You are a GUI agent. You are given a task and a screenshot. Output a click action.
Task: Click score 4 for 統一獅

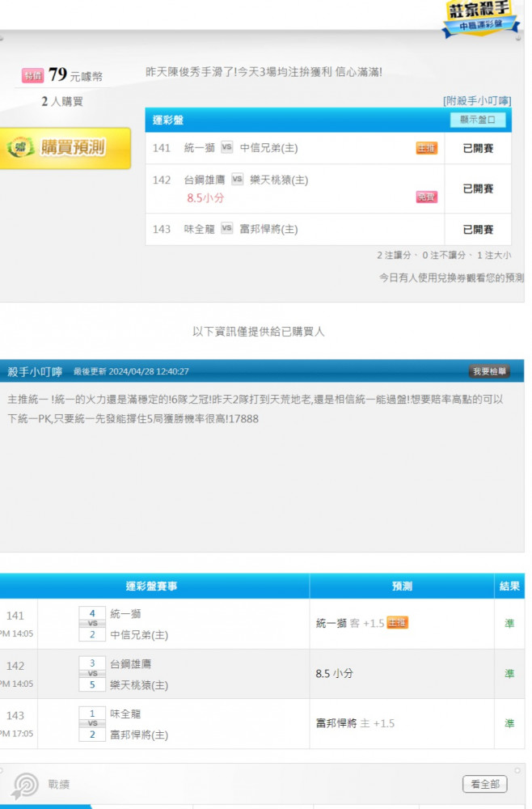pos(92,613)
